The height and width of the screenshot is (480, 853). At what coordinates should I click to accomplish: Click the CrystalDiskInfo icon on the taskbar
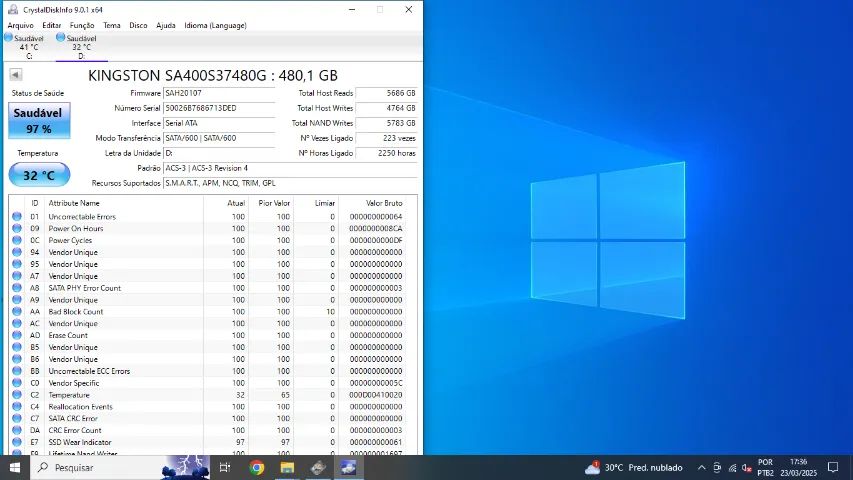click(x=349, y=467)
